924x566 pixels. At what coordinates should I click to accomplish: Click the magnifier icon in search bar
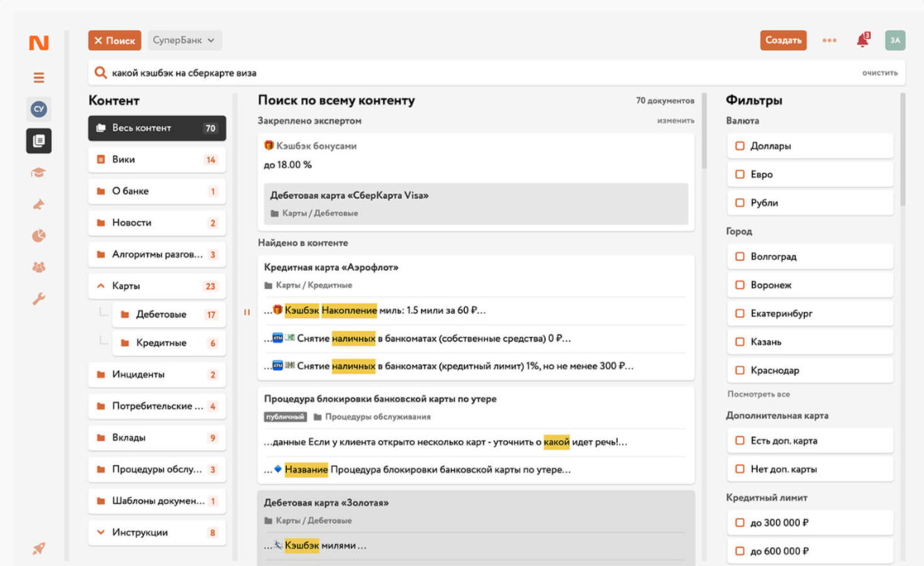(101, 73)
